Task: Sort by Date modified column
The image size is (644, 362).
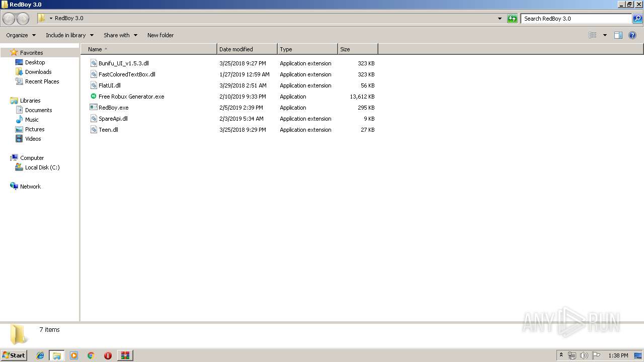Action: point(247,49)
